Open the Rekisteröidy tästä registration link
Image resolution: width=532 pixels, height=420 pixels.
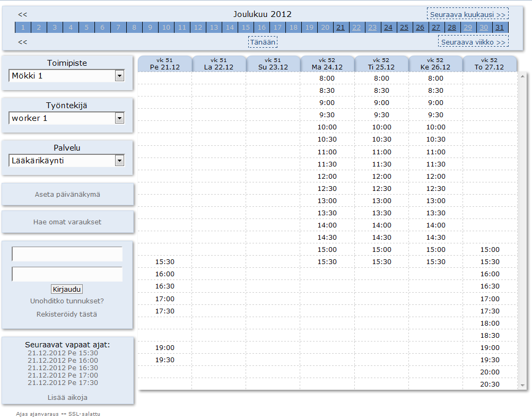point(67,314)
